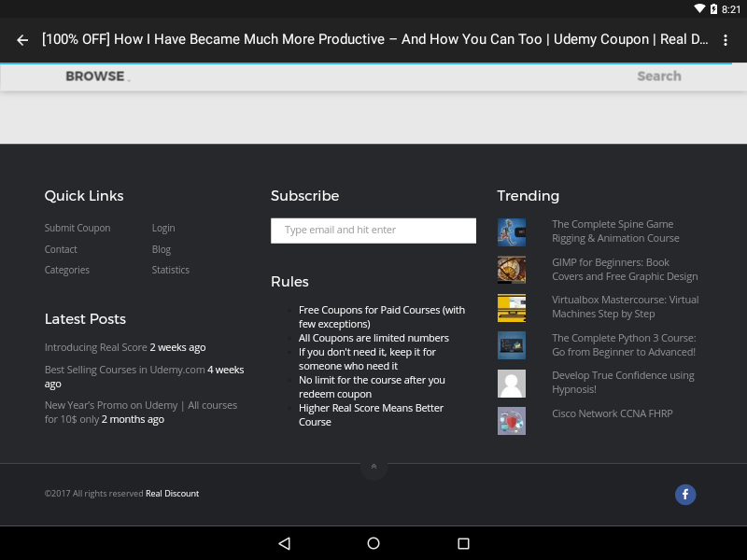Open the Develop True Confidence avatar thumbnail
This screenshot has height=560, width=747.
click(x=511, y=384)
